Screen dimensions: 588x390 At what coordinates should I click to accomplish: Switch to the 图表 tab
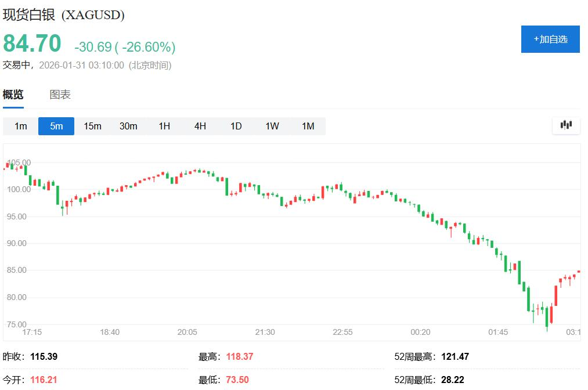[60, 95]
